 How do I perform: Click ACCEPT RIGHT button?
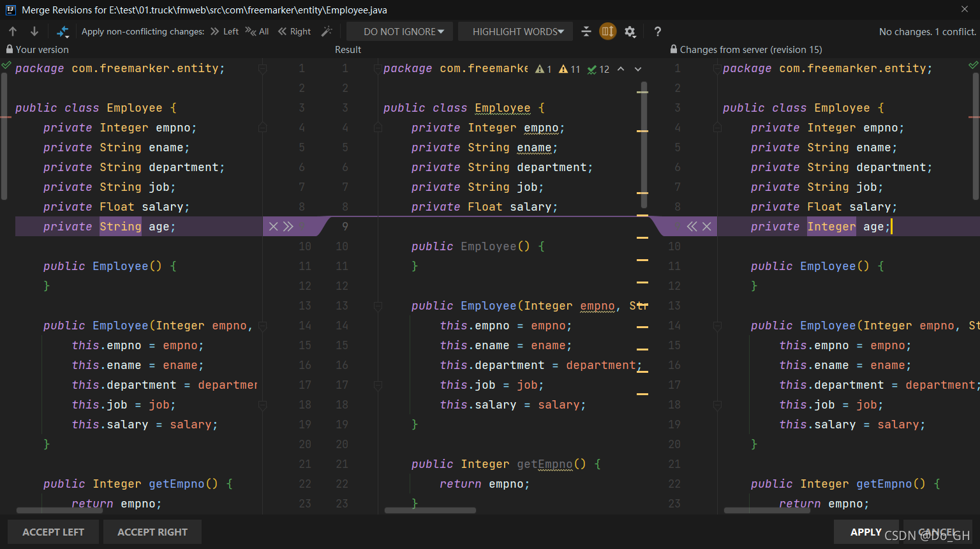[152, 532]
